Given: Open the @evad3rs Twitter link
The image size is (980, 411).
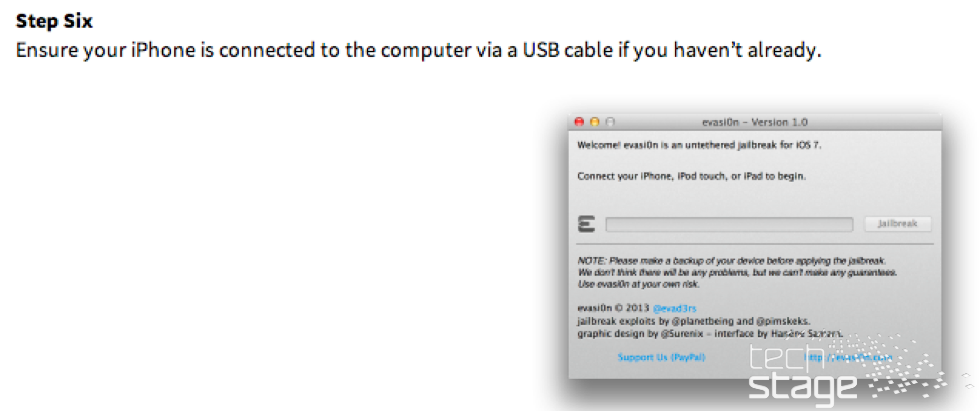Looking at the screenshot, I should click(675, 308).
